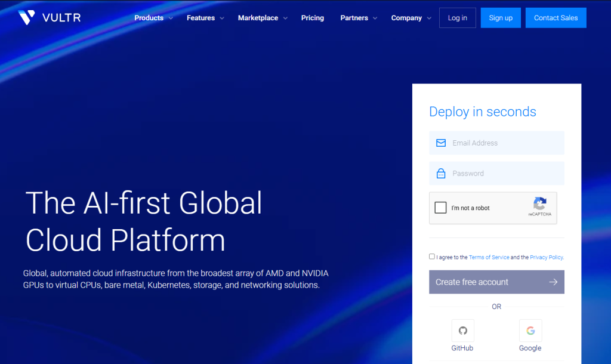Open the Marketplace menu
Screen dimensions: 611x364
click(x=258, y=18)
